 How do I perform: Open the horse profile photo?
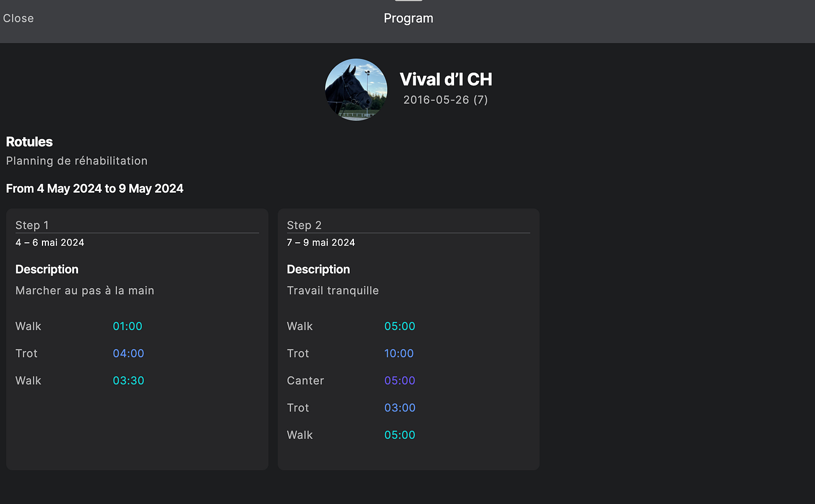pyautogui.click(x=356, y=90)
